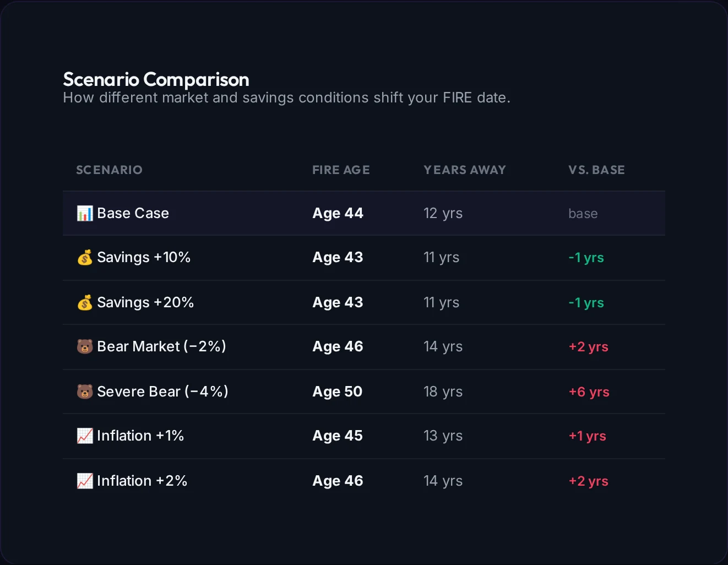Click Age 43 in the Savings +10% row

(338, 257)
